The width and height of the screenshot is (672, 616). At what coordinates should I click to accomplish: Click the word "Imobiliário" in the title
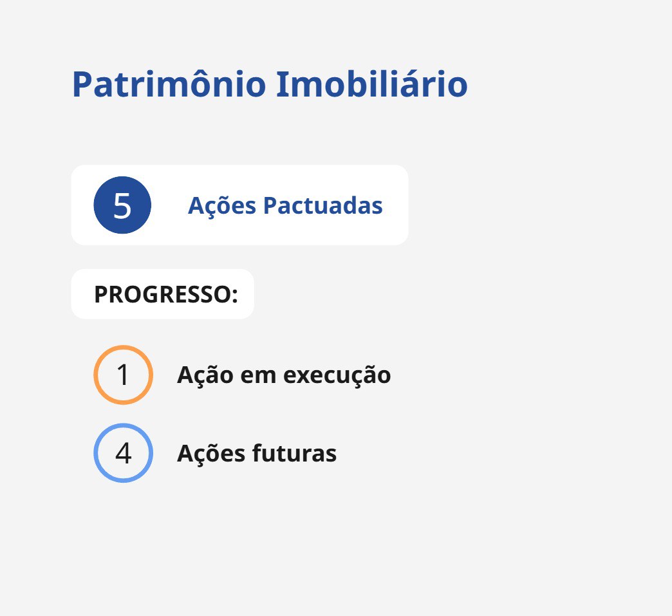(371, 84)
